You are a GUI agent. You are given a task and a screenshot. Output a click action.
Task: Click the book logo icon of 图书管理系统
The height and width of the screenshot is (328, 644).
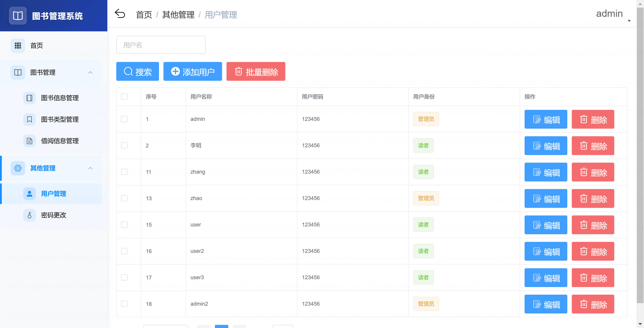click(x=18, y=15)
